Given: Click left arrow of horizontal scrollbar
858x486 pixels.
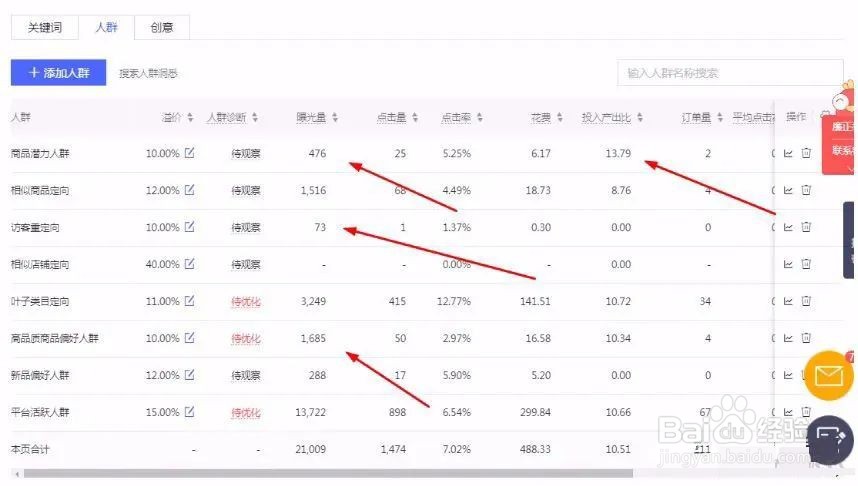Looking at the screenshot, I should pyautogui.click(x=17, y=474).
